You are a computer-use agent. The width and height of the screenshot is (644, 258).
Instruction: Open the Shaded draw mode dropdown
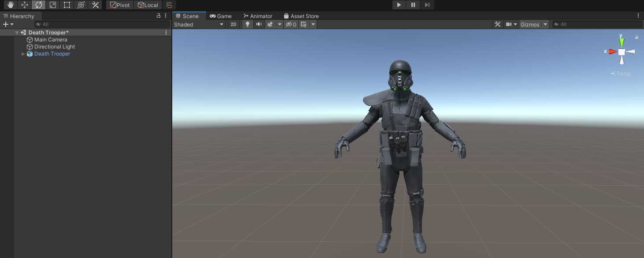click(199, 24)
